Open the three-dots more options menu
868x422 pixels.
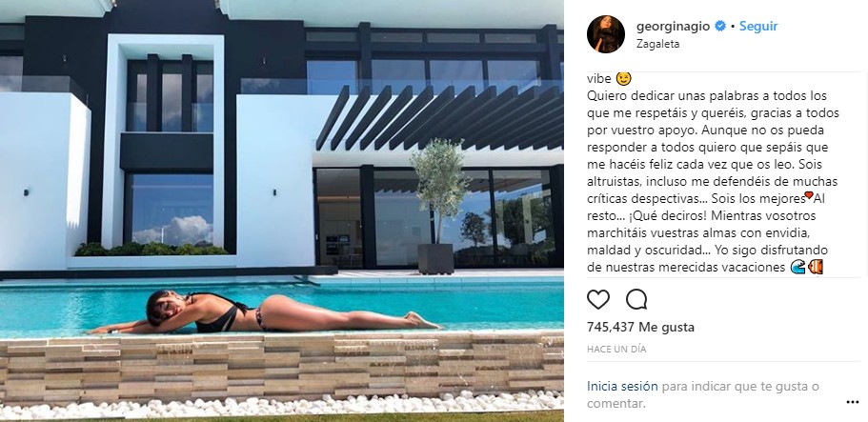[x=852, y=402]
